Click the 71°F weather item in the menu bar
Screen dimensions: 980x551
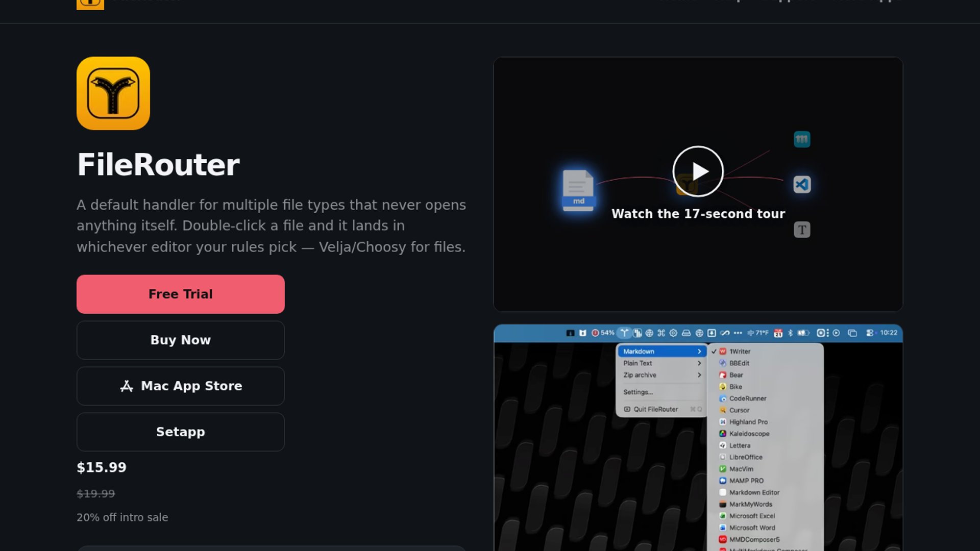pos(758,333)
